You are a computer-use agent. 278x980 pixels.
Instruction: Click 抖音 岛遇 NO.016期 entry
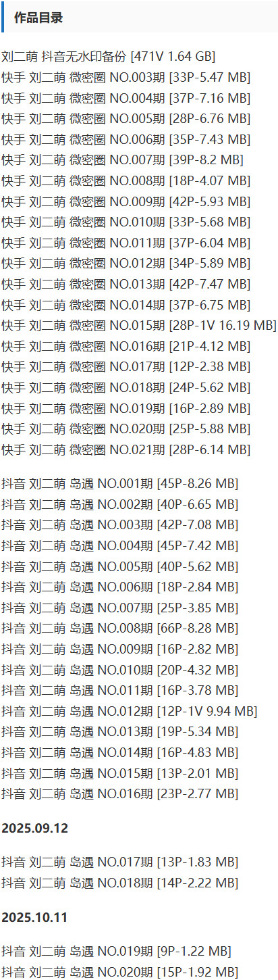point(119,793)
